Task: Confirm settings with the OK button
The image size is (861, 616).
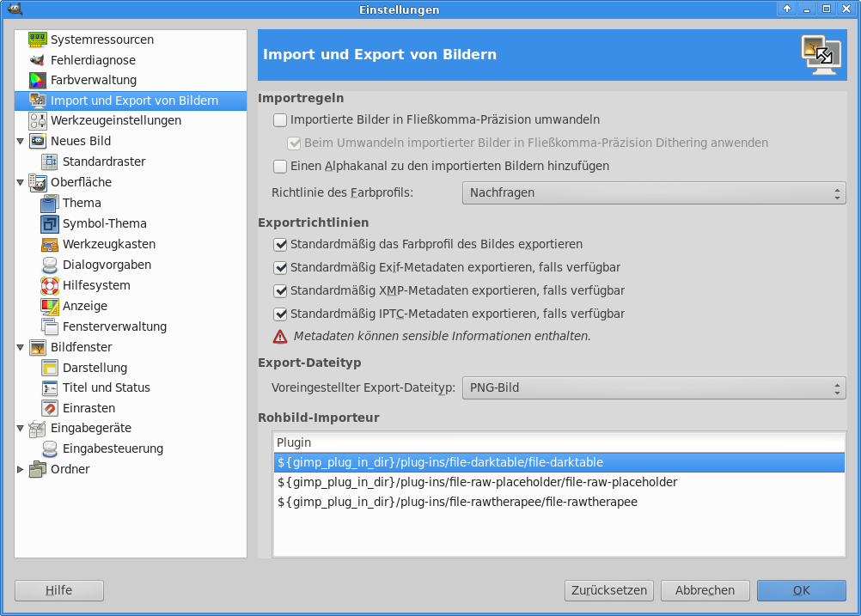Action: point(801,590)
